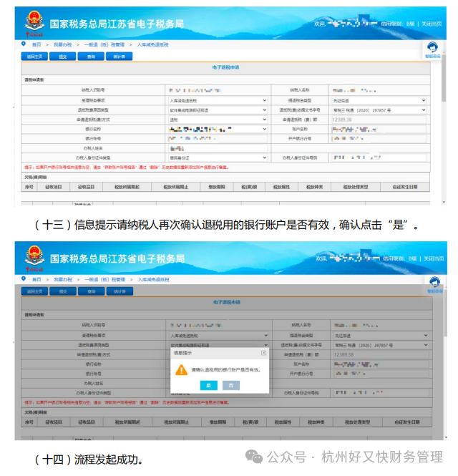Click 办税人身份证件号码 field in the undimmed screenshot

(x=379, y=158)
